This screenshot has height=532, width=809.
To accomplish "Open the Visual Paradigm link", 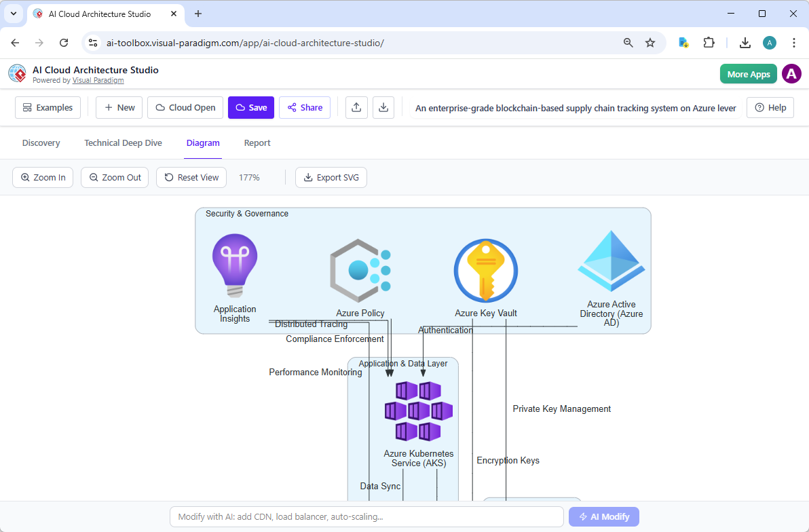I will coord(98,79).
